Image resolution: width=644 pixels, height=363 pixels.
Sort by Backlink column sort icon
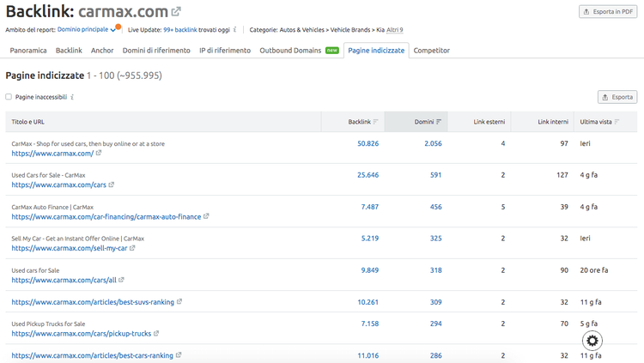click(375, 122)
